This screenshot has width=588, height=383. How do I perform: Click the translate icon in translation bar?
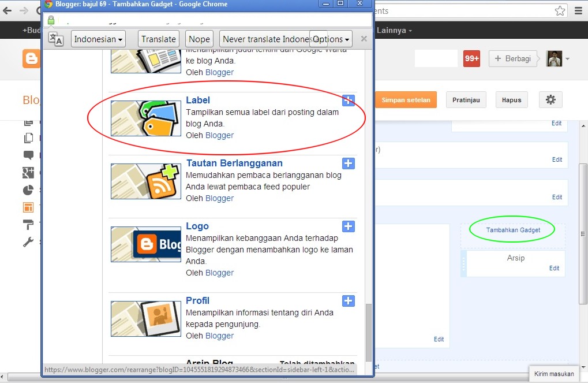[56, 39]
